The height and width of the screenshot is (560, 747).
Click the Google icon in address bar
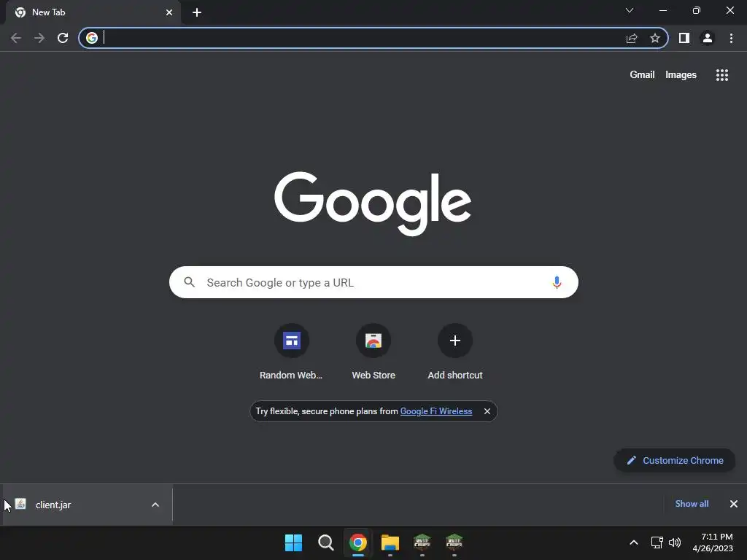(x=92, y=38)
